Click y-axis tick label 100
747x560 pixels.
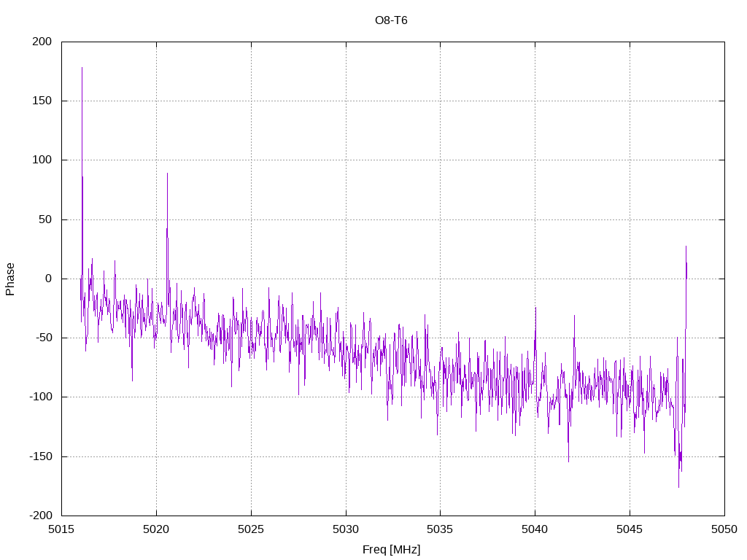coord(42,160)
